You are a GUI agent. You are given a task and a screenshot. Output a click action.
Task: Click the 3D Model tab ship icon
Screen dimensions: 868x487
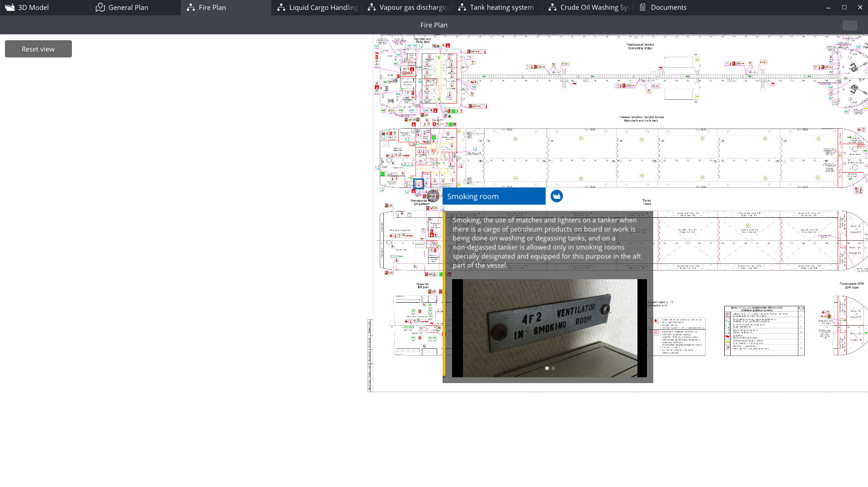click(x=9, y=7)
